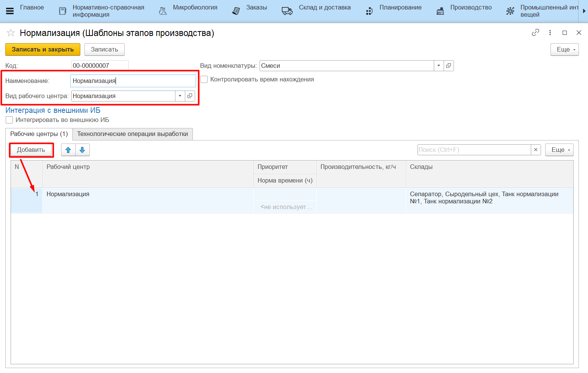Image resolution: width=588 pixels, height=373 pixels.
Task: Enable Контролировать время нахождения checkbox
Action: (x=204, y=80)
